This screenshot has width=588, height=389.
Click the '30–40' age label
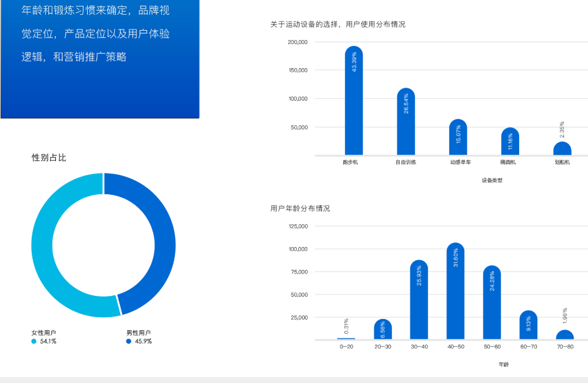419,347
